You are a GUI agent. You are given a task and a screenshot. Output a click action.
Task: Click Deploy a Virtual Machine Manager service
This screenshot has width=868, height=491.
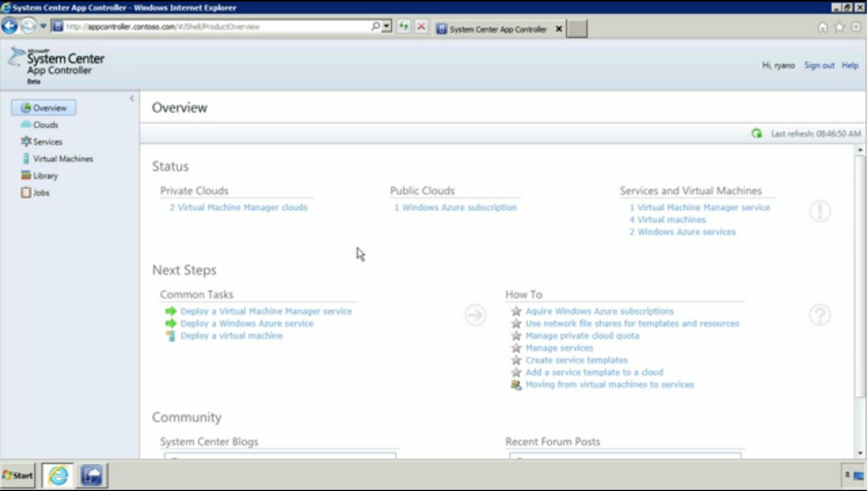(266, 311)
